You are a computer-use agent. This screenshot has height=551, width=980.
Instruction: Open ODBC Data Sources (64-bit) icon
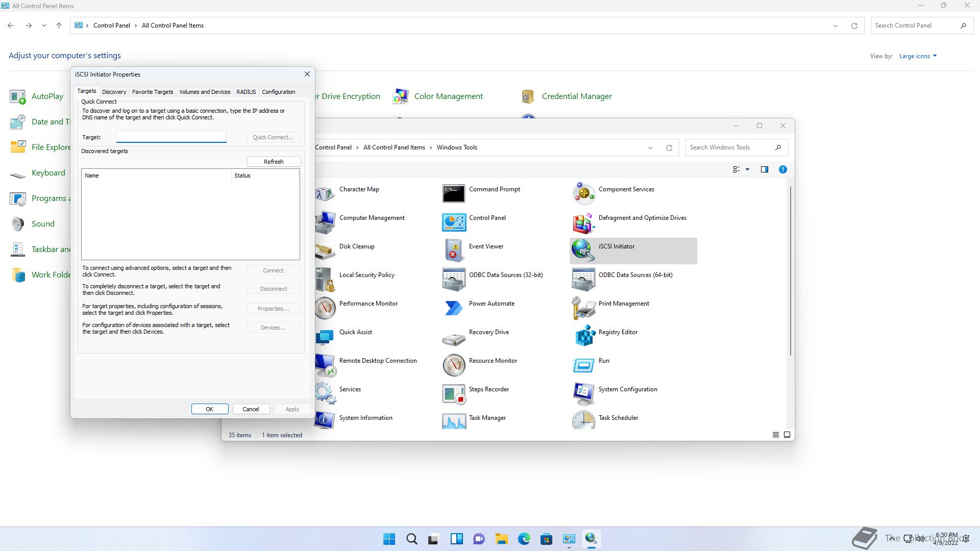point(583,279)
